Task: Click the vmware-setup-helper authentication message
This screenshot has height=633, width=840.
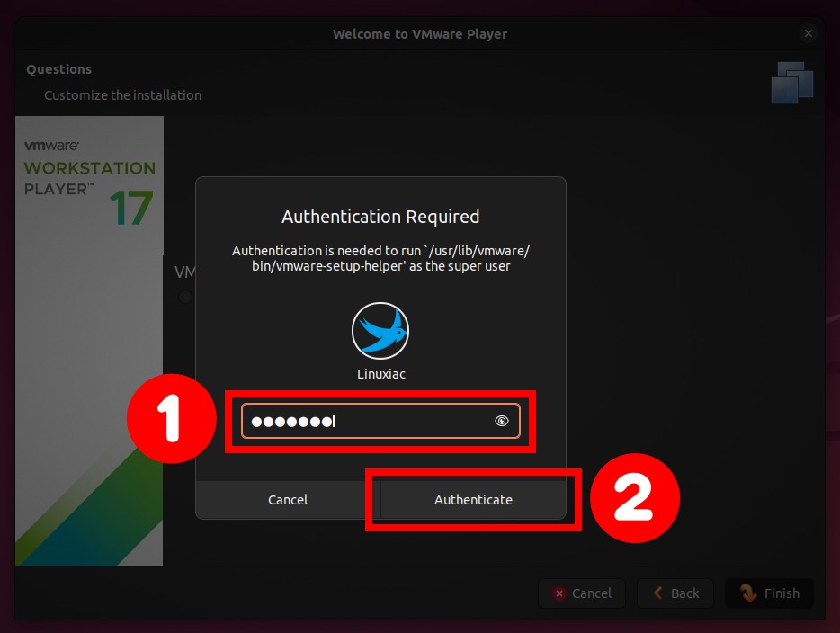Action: coord(381,258)
